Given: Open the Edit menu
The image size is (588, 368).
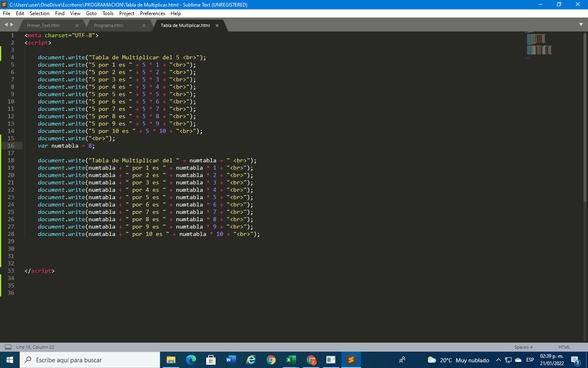Looking at the screenshot, I should [20, 13].
